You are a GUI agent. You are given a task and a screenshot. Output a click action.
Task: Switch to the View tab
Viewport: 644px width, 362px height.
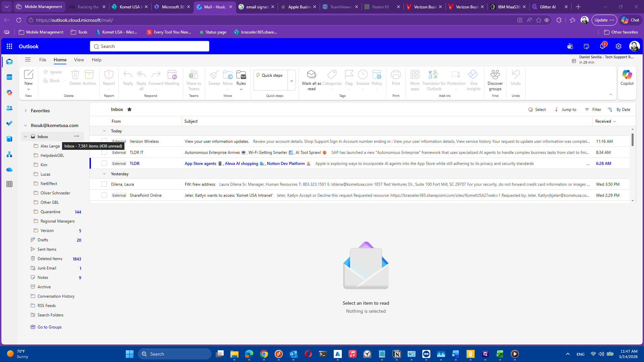coord(79,60)
